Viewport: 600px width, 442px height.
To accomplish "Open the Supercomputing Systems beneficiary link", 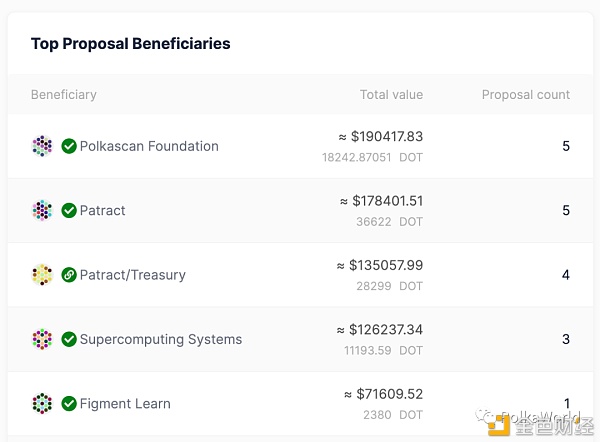I will pos(161,339).
